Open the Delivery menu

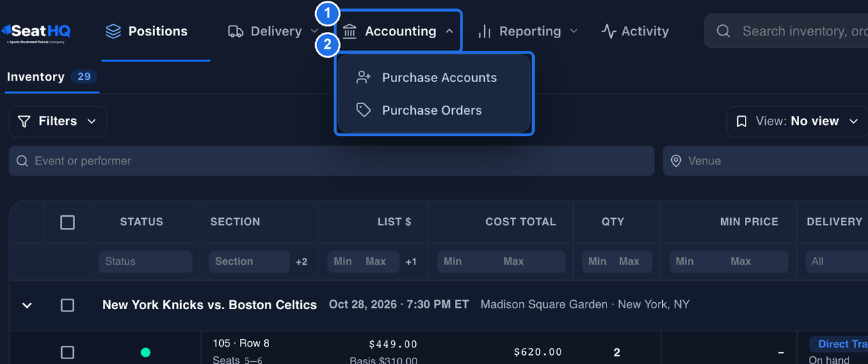click(x=273, y=31)
